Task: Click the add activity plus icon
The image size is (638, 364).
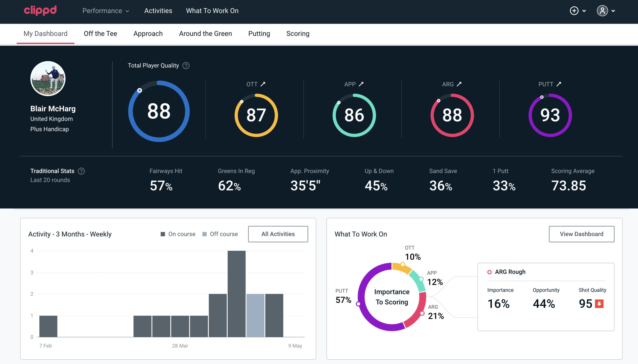Action: click(x=574, y=11)
